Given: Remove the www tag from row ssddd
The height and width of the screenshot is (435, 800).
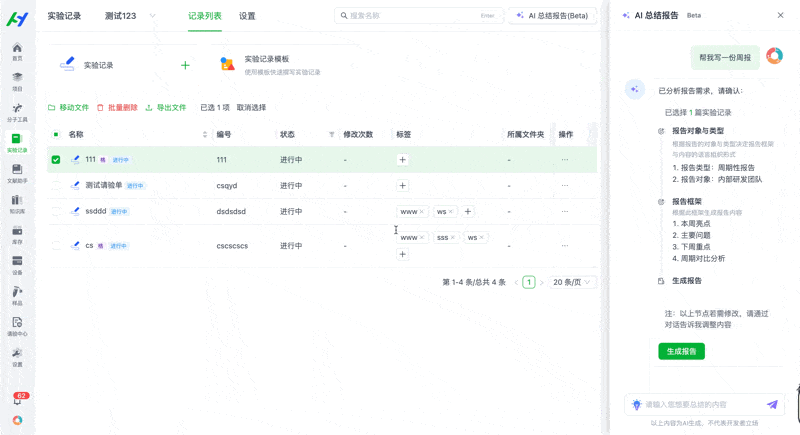Looking at the screenshot, I should (x=421, y=212).
